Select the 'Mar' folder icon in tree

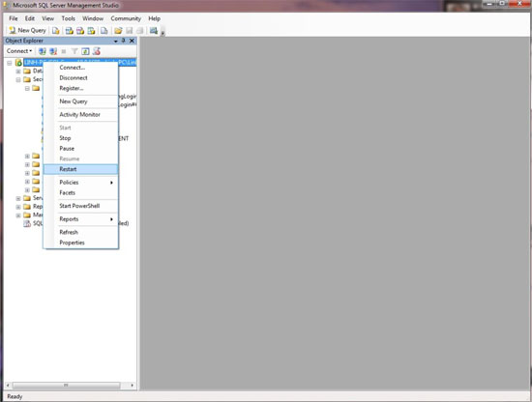click(x=27, y=215)
